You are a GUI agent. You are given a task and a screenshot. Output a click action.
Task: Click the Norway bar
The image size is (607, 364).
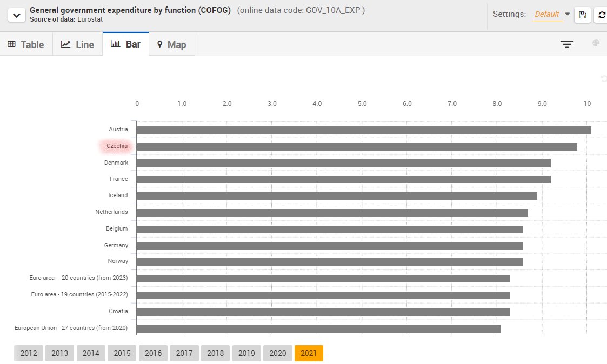click(330, 262)
